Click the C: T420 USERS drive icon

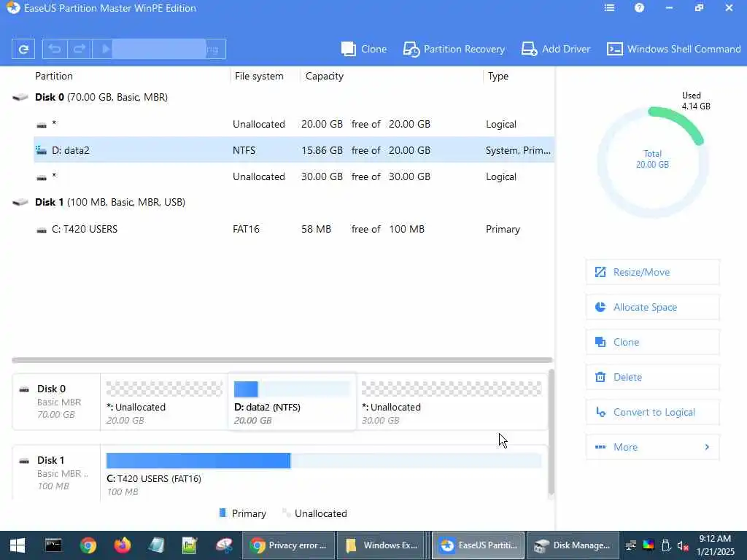(42, 230)
